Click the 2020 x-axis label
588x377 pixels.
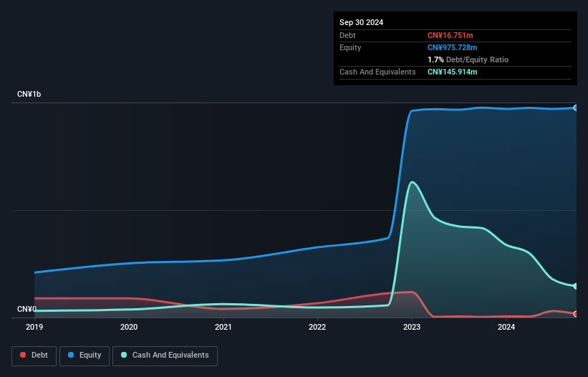[x=129, y=327]
